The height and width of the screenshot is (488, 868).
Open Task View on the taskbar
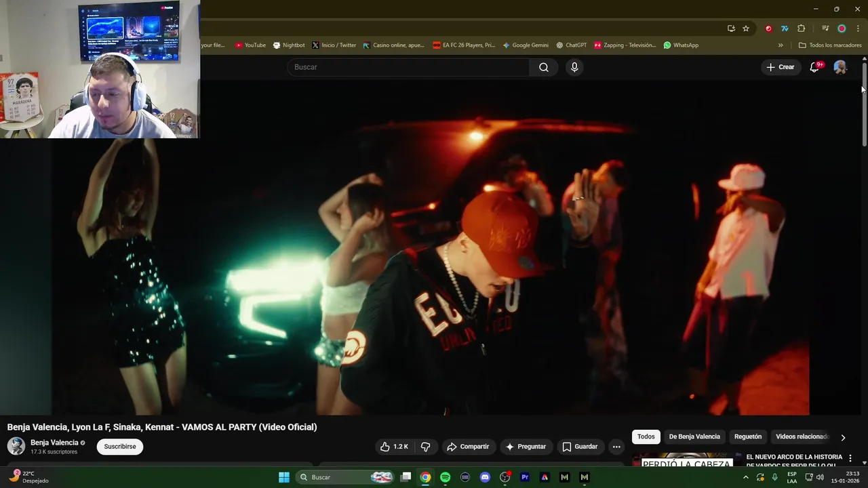pos(406,477)
